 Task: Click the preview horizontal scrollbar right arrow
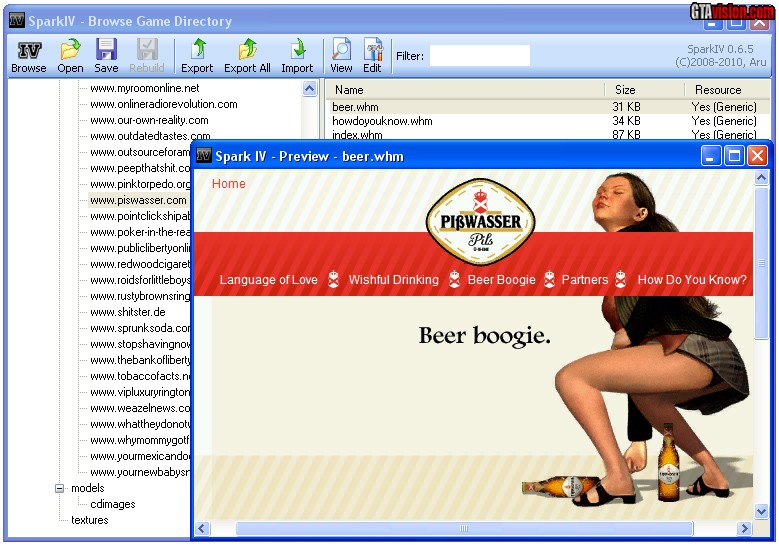click(743, 528)
